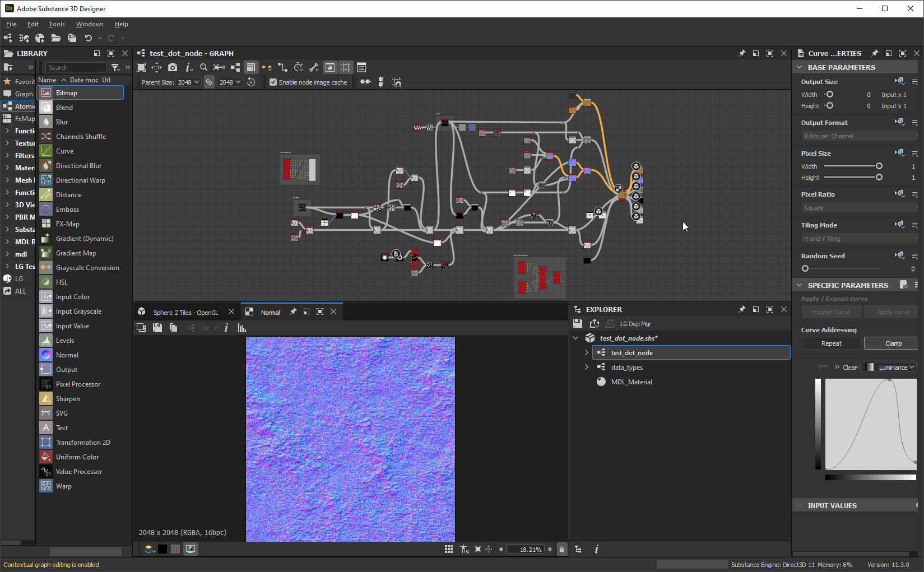Click the Pixel Size Width slider handle

tap(879, 166)
